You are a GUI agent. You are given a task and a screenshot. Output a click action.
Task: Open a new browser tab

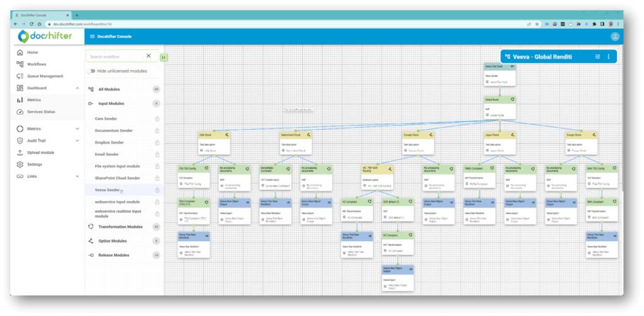pos(77,15)
